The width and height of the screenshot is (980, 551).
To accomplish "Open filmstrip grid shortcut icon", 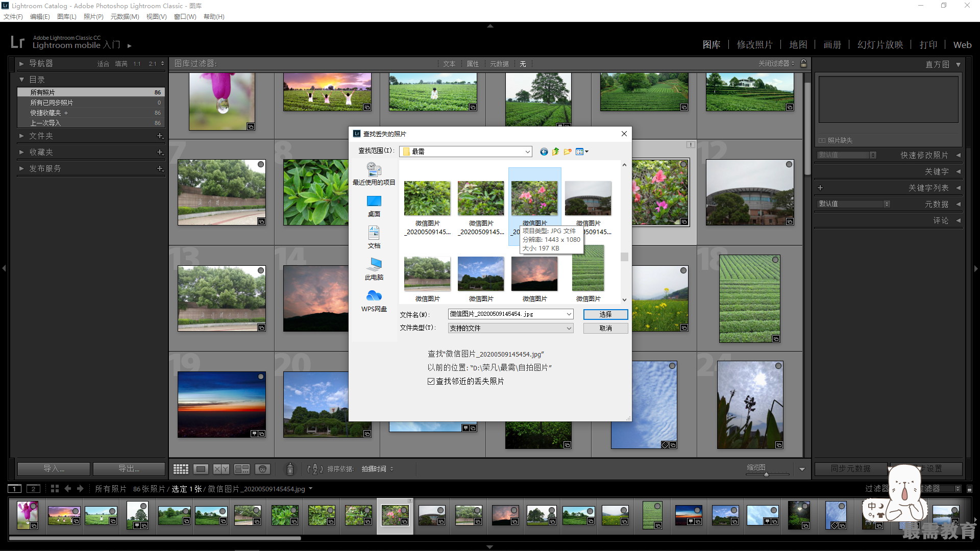I will pyautogui.click(x=55, y=489).
